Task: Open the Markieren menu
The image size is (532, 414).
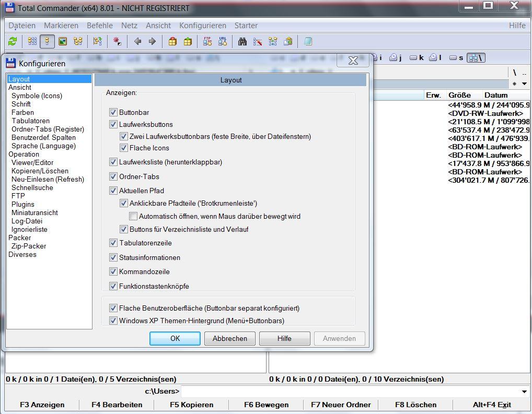Action: (x=61, y=26)
